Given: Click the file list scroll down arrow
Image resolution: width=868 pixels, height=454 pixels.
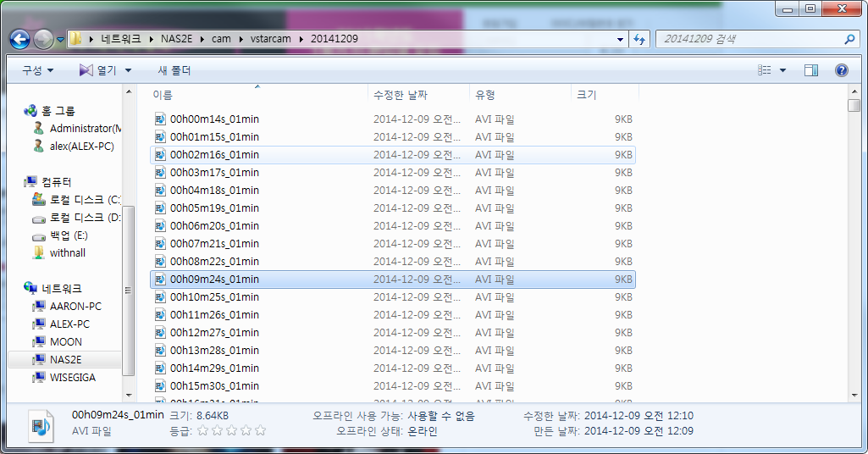Looking at the screenshot, I should tap(854, 396).
